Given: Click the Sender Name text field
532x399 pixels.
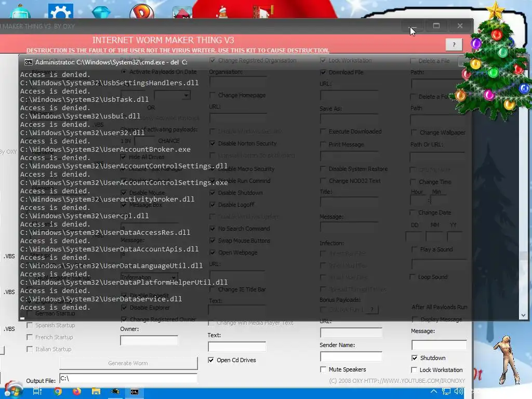Looking at the screenshot, I should tap(351, 356).
